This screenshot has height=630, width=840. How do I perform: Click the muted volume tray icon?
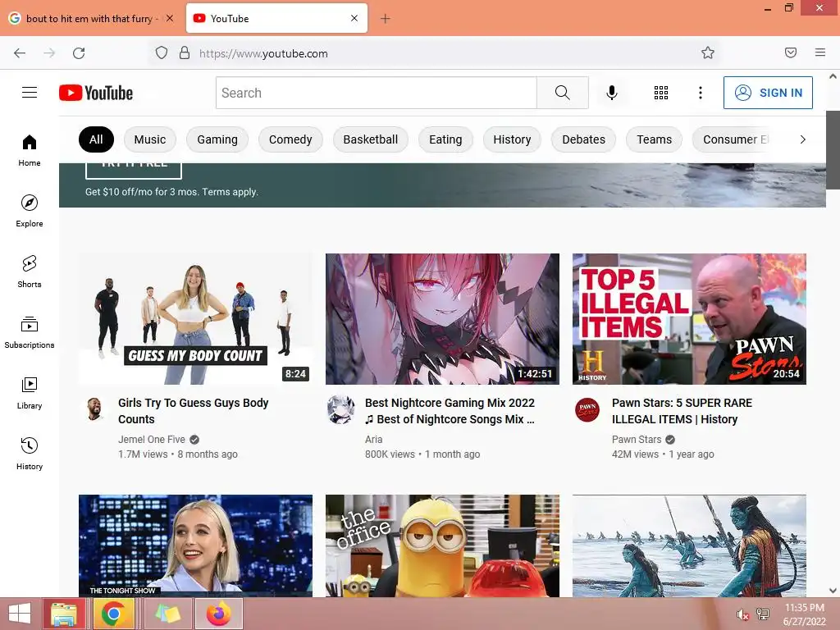742,614
